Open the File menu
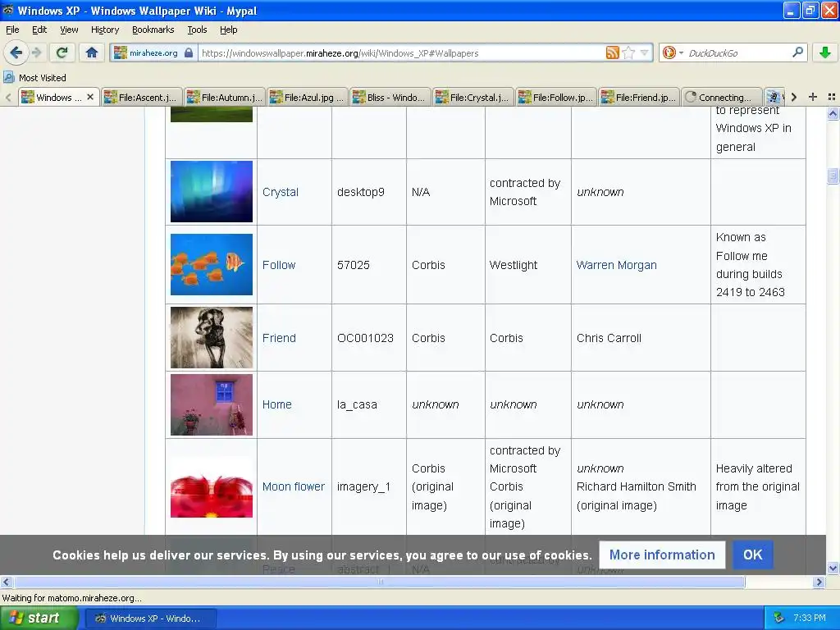This screenshot has height=630, width=840. pyautogui.click(x=12, y=30)
